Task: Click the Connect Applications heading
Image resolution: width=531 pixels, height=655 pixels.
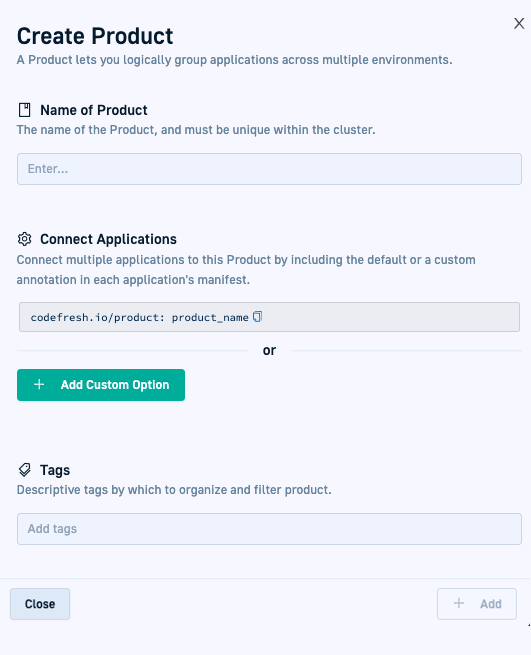Action: (x=108, y=239)
